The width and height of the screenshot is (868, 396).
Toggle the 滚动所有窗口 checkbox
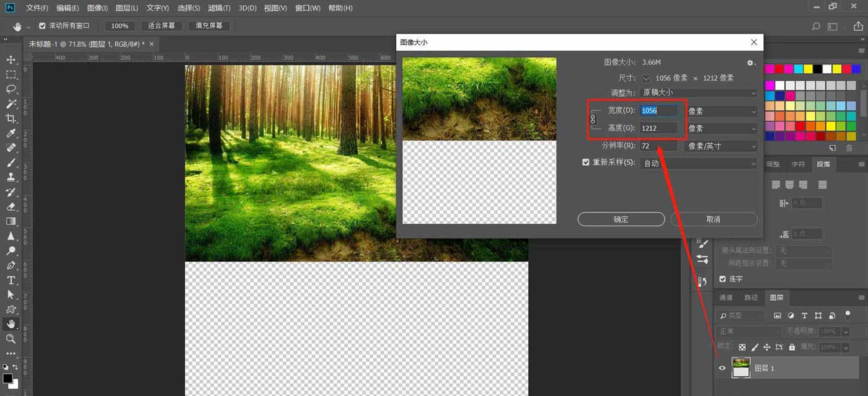(42, 26)
